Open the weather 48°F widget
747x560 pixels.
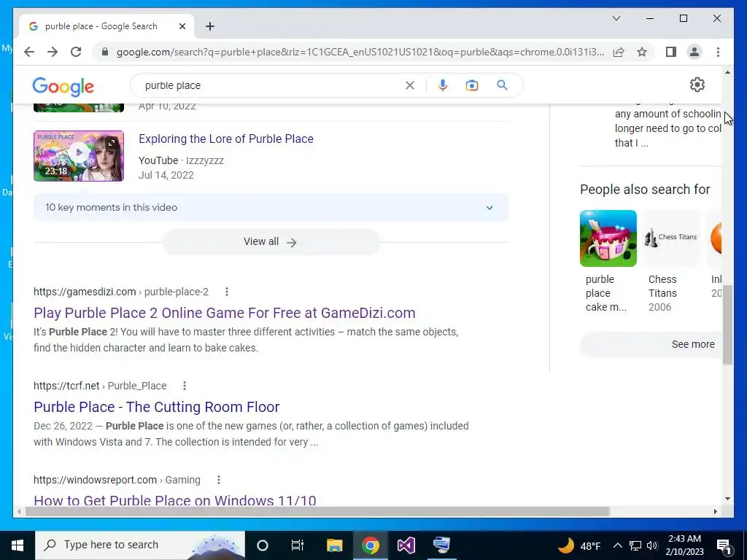pyautogui.click(x=578, y=545)
